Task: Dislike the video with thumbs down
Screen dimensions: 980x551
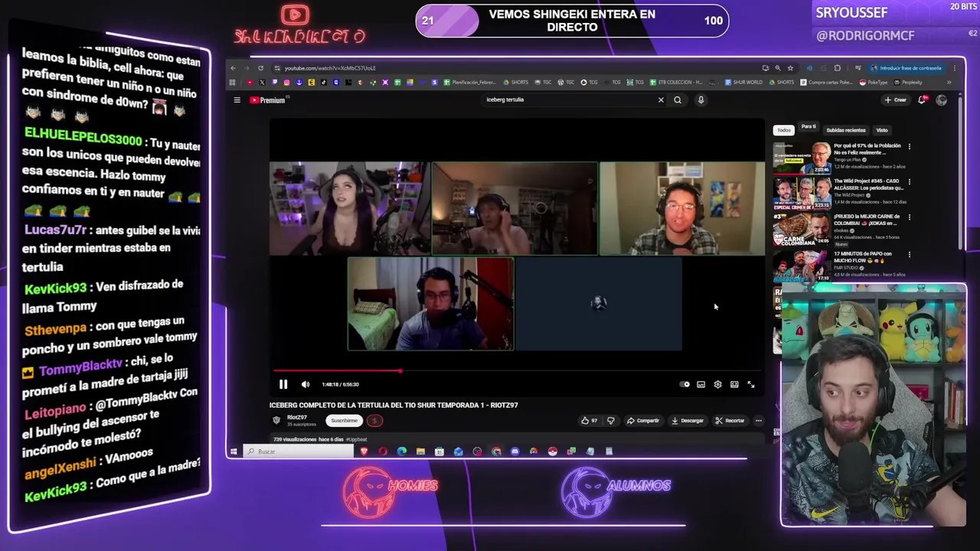Action: tap(610, 420)
